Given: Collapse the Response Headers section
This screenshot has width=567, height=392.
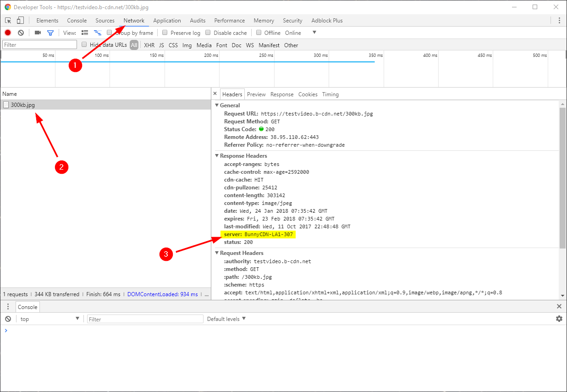Looking at the screenshot, I should tap(217, 155).
